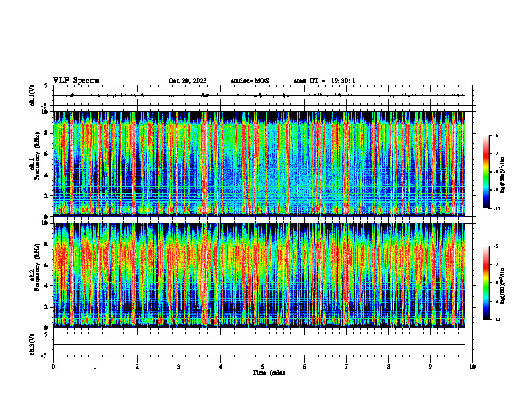Click the time axis tick label "1"
The width and height of the screenshot is (532, 411).
(95, 367)
